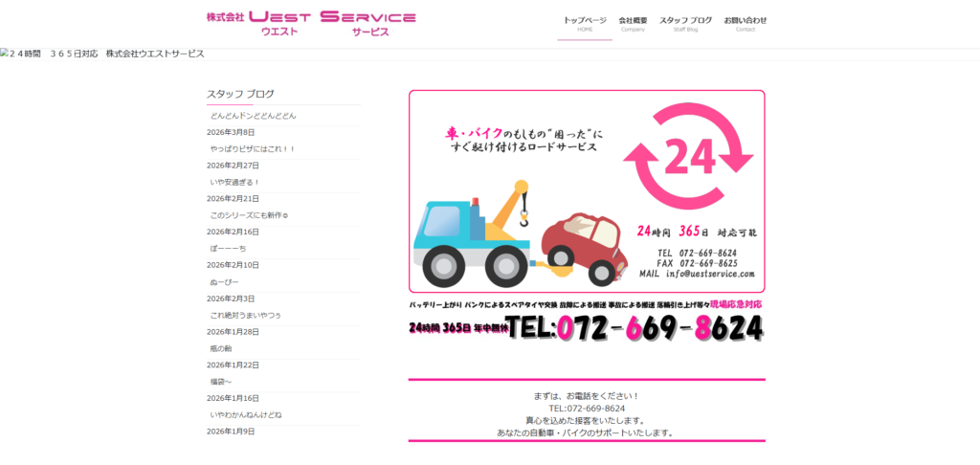Open blog post いや安過ぎる！
This screenshot has height=465, width=980.
[235, 183]
